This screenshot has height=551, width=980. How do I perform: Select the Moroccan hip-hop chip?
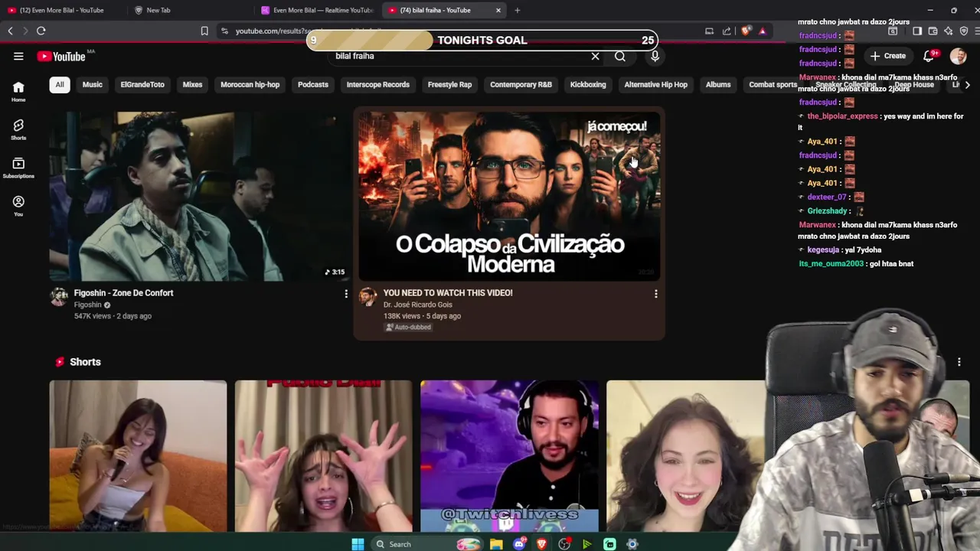tap(250, 84)
